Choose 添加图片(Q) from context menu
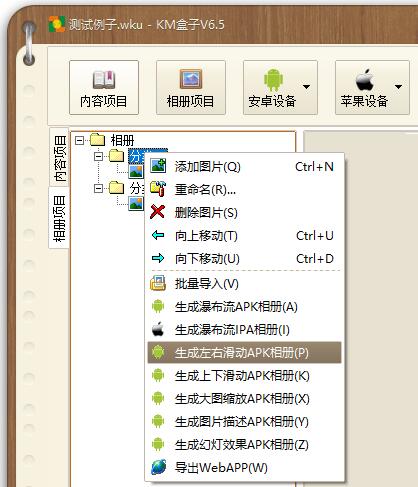Image resolution: width=418 pixels, height=487 pixels. coord(244,166)
